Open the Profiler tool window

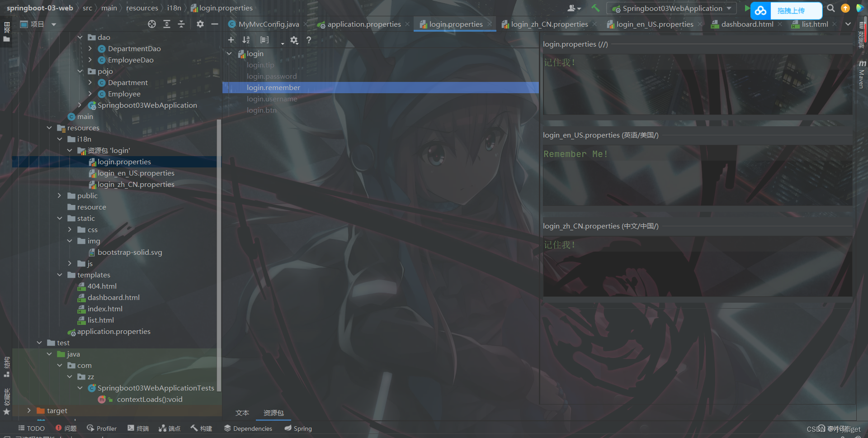tap(102, 428)
